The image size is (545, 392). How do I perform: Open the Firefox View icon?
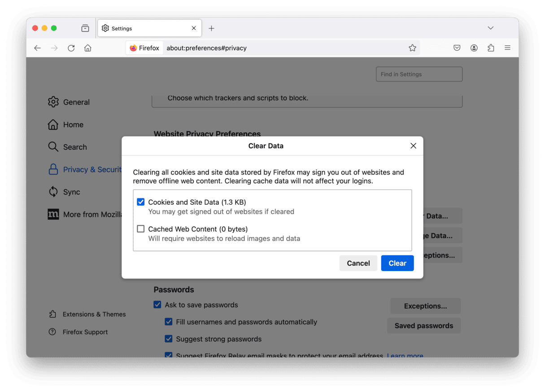coord(85,28)
